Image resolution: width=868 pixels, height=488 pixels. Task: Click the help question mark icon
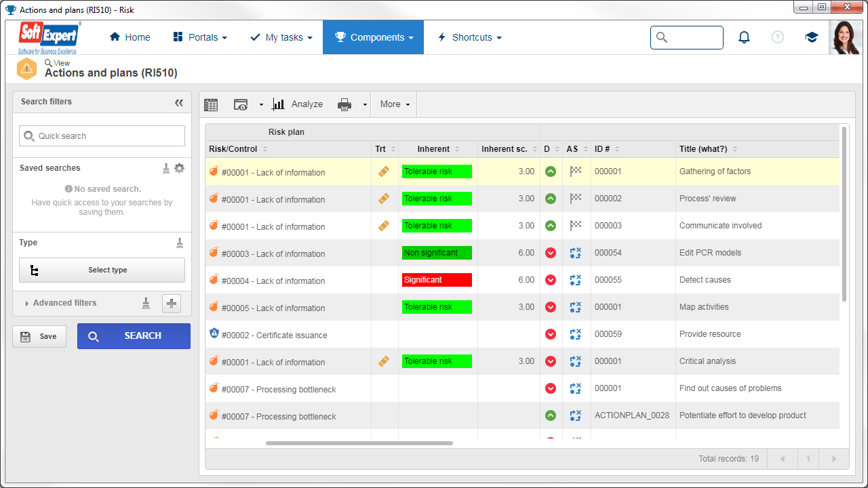click(778, 37)
